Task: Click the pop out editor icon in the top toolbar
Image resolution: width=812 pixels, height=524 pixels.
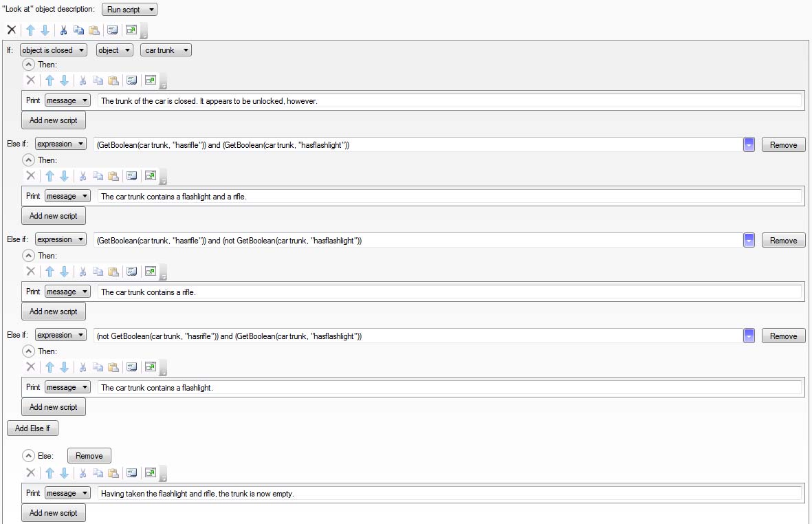Action: click(x=131, y=30)
